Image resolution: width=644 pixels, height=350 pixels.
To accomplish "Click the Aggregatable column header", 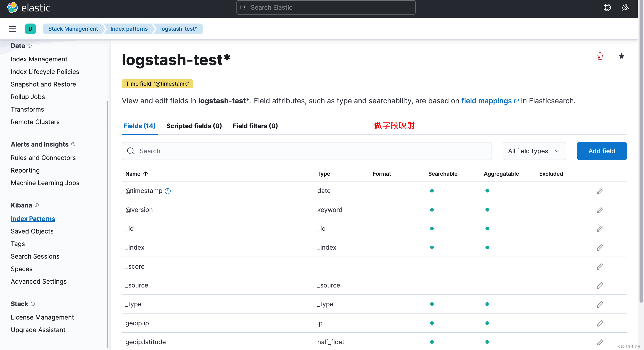I will point(501,174).
